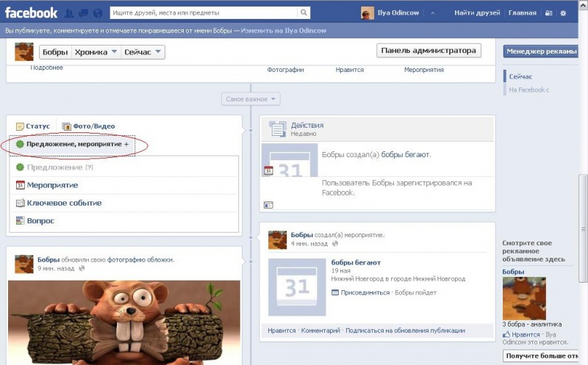Click Присоединиться event join icon
Viewport: 588px width, 365px height.
(x=335, y=293)
